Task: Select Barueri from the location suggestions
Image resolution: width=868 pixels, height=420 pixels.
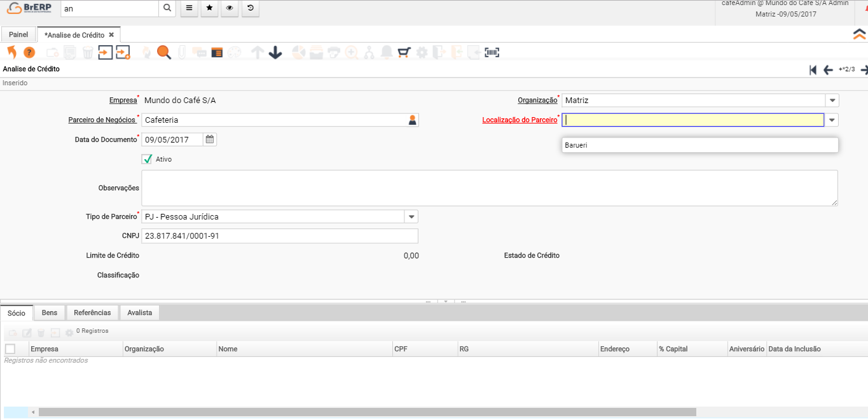Action: tap(576, 145)
